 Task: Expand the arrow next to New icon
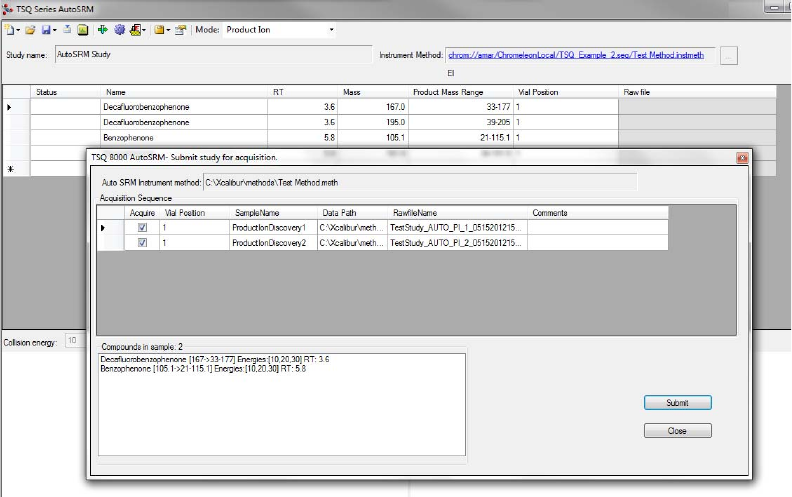pos(18,30)
